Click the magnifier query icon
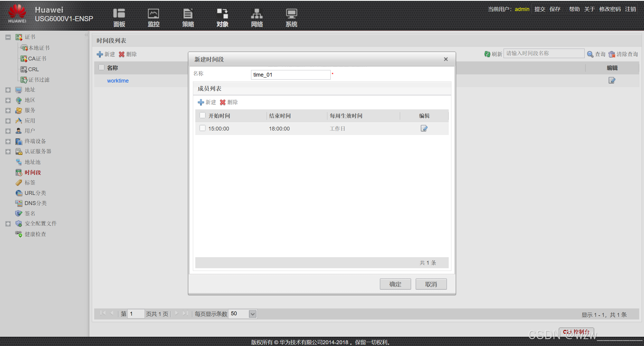Viewport: 644px width, 346px height. 590,54
